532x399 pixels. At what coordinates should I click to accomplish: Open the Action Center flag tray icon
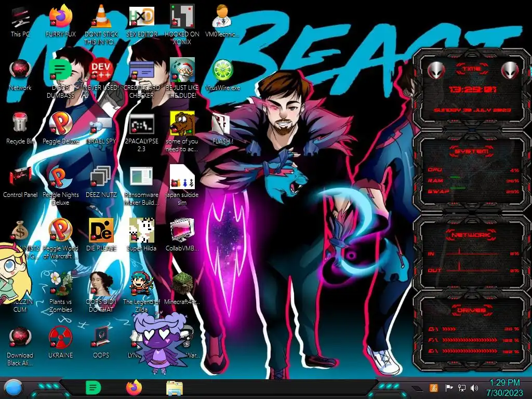(449, 388)
